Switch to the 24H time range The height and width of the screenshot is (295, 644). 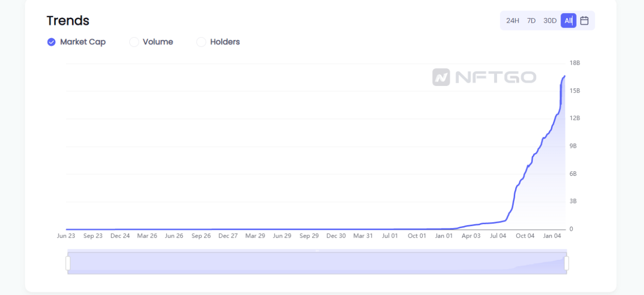click(x=513, y=21)
